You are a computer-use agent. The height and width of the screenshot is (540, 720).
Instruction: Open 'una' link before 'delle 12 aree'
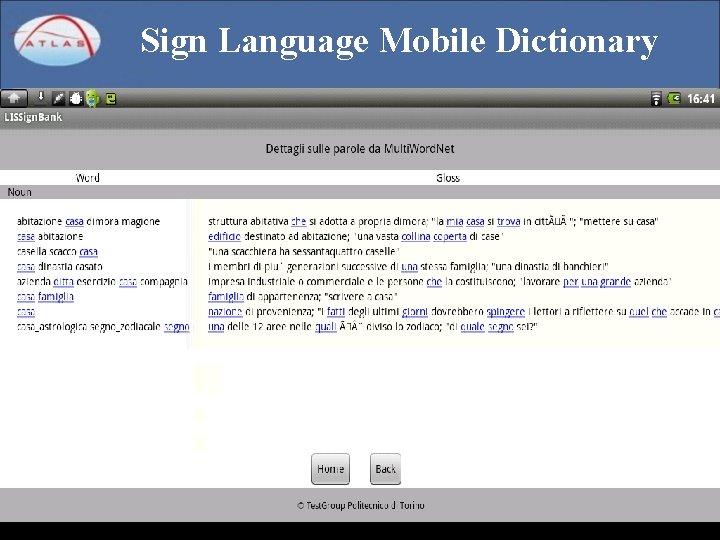[x=216, y=327]
